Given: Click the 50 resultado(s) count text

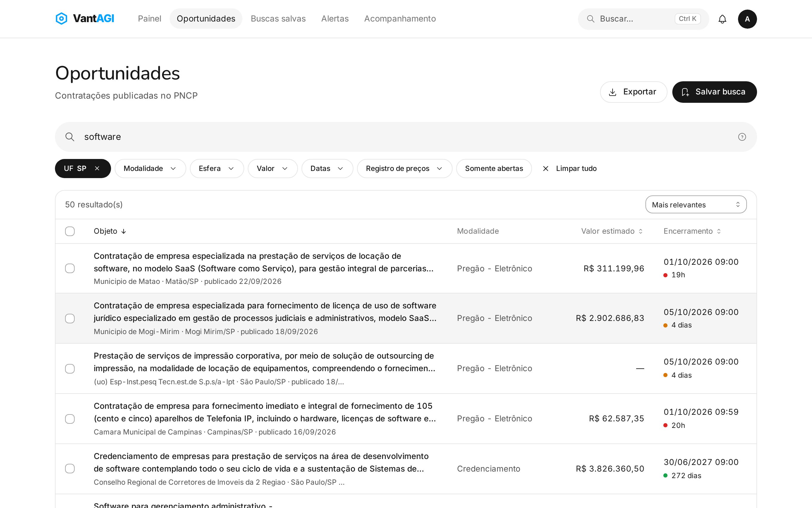Looking at the screenshot, I should (94, 204).
